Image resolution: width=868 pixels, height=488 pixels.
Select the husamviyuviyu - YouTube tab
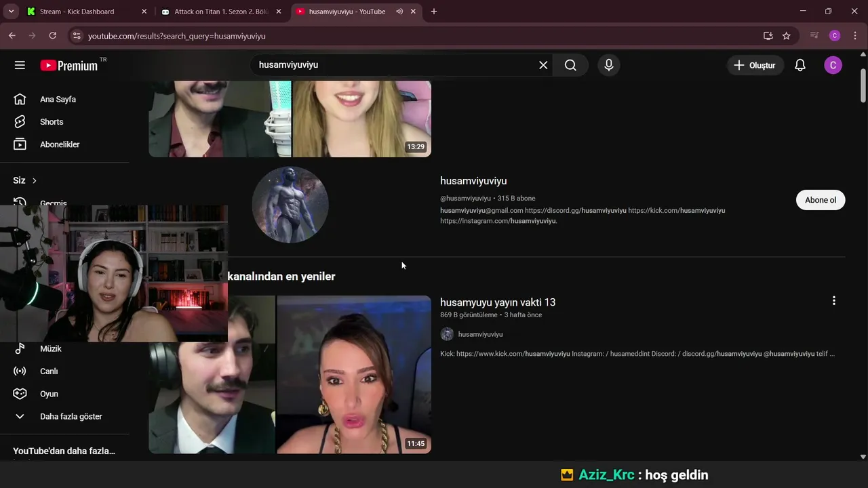pos(347,12)
